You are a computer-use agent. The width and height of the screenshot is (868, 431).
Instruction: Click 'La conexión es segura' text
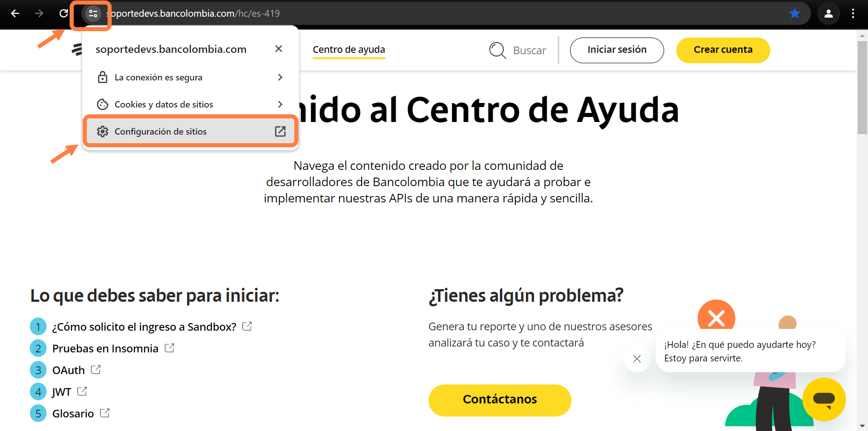click(x=158, y=77)
